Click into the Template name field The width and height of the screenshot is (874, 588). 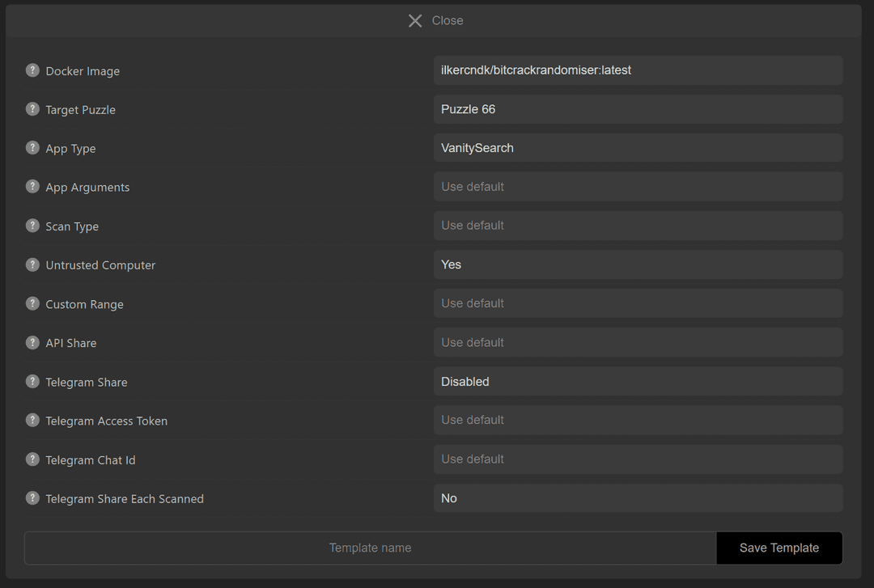(370, 548)
